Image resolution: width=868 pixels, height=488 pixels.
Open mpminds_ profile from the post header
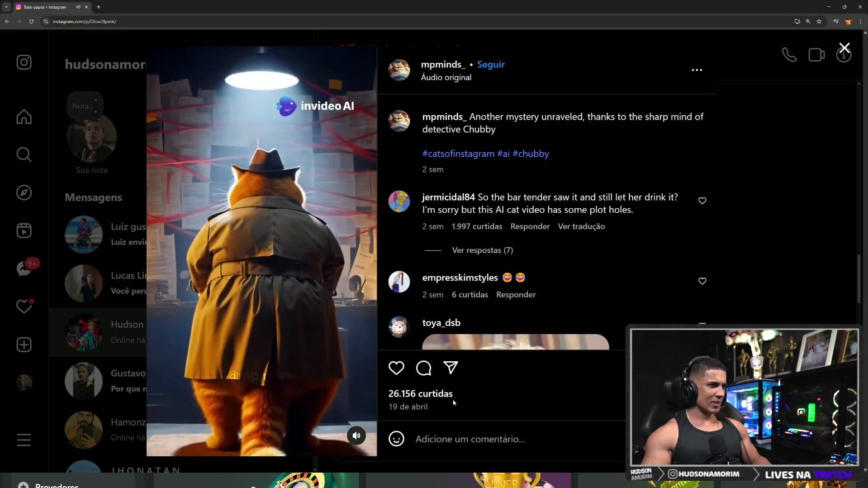443,64
